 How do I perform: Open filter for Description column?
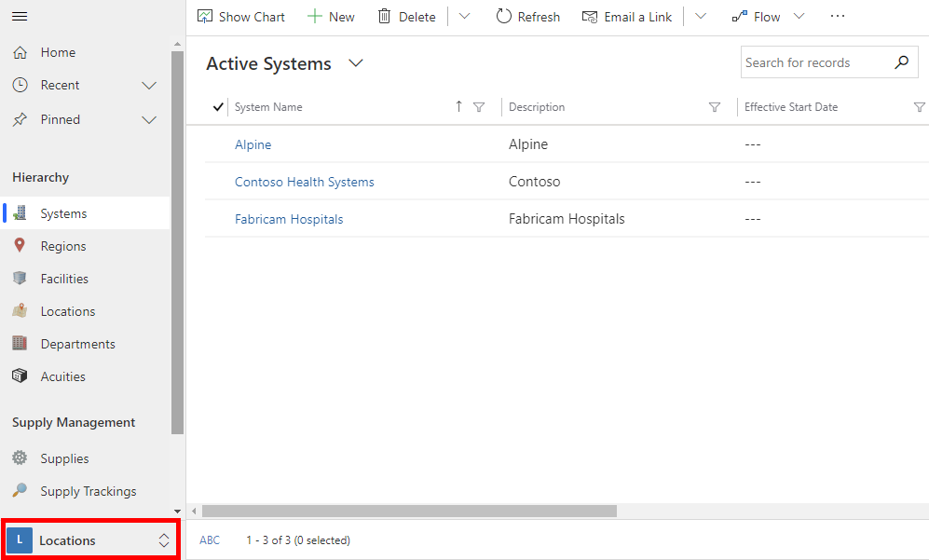715,107
